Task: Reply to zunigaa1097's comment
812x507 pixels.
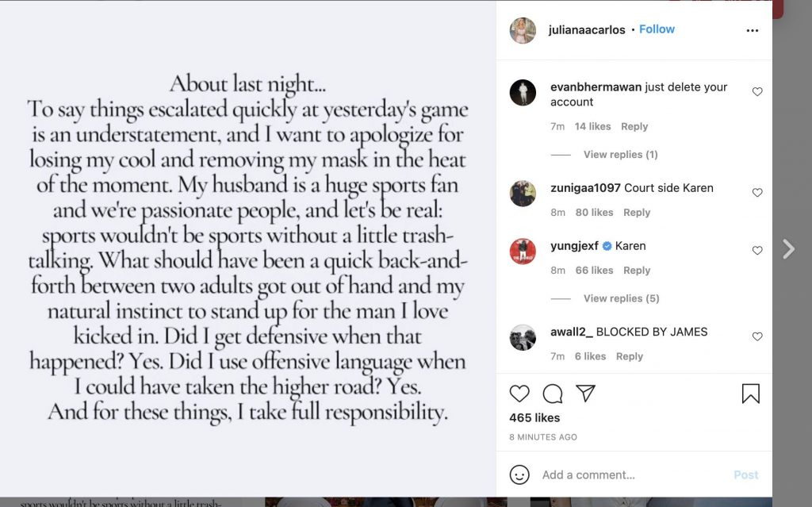Action: (637, 213)
